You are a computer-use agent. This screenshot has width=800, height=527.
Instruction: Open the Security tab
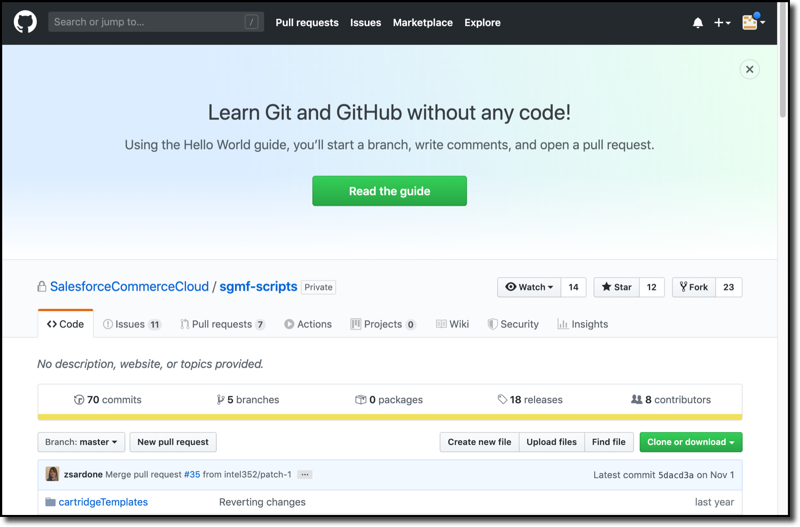coord(513,324)
